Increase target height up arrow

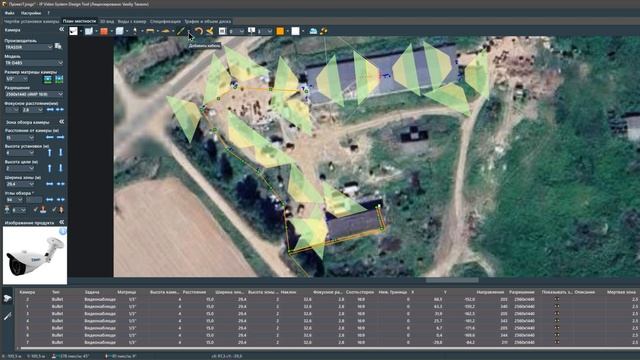[49, 168]
